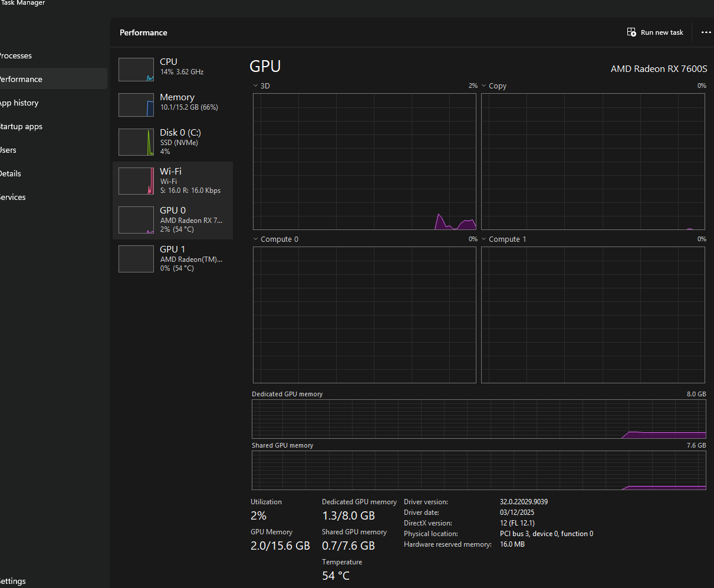Open the Services page
The height and width of the screenshot is (588, 714).
point(13,198)
